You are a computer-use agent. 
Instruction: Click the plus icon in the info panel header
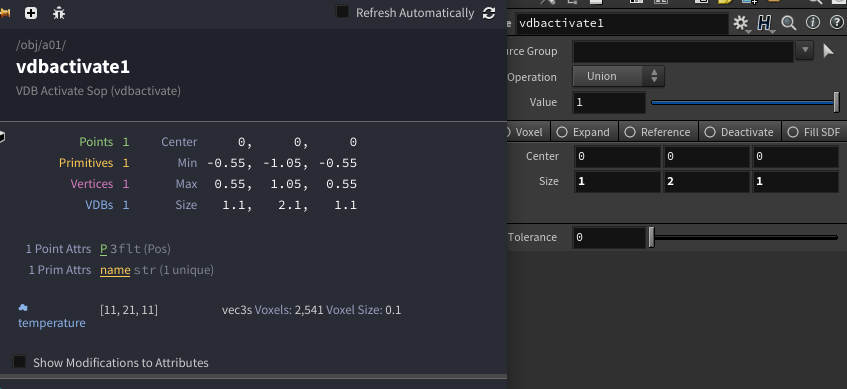pyautogui.click(x=31, y=13)
